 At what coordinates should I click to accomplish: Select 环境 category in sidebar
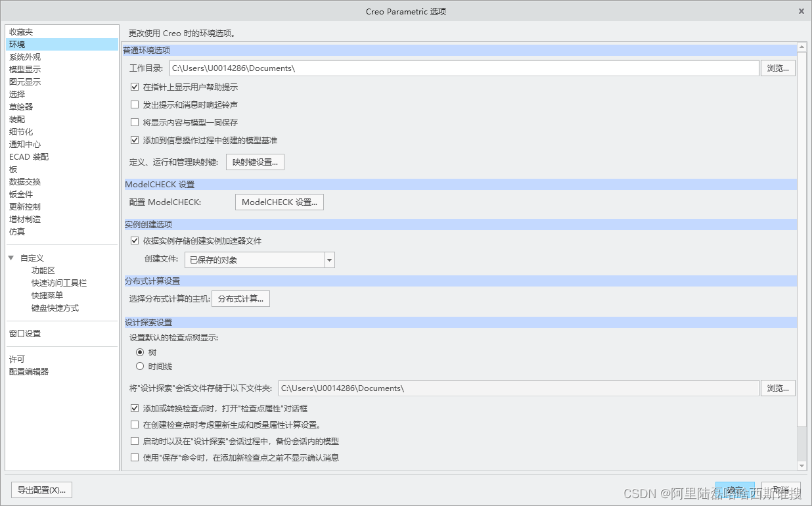[x=62, y=45]
